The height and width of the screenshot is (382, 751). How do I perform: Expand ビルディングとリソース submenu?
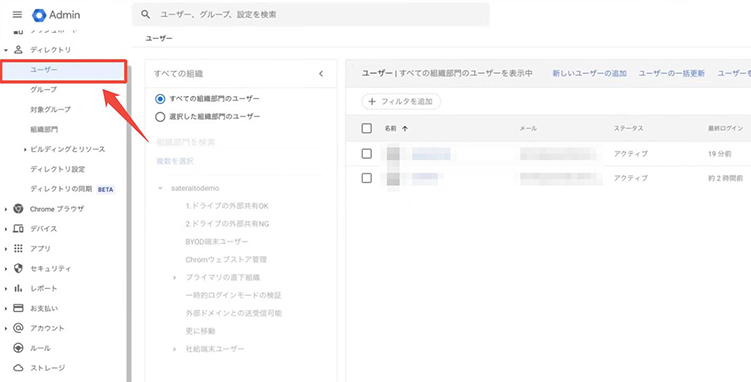click(x=25, y=149)
